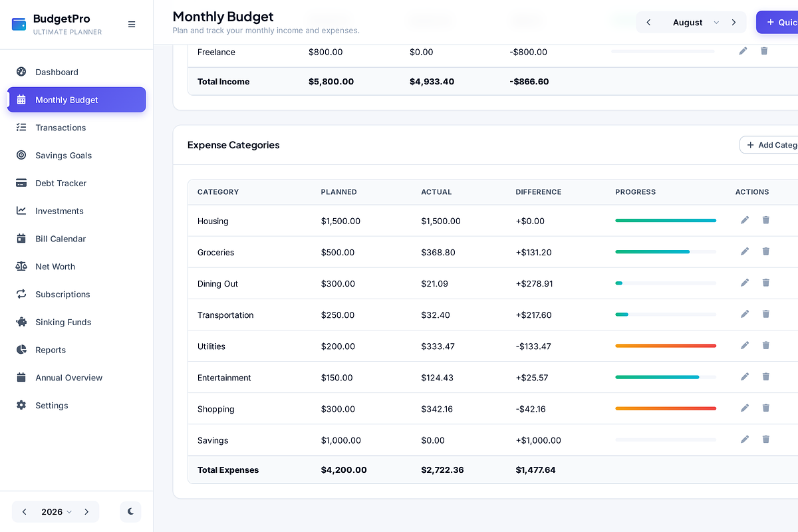The height and width of the screenshot is (532, 798).
Task: Go to previous year arrow
Action: tap(25, 511)
